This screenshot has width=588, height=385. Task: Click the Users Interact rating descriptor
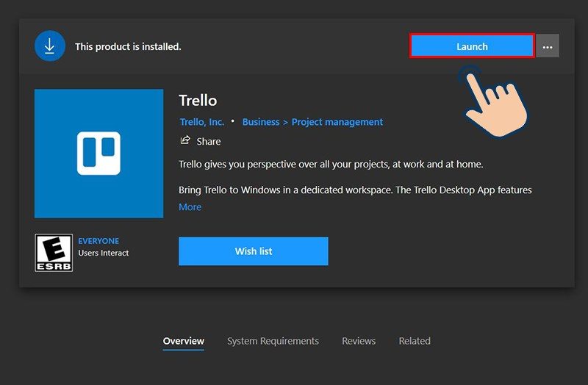pos(104,253)
